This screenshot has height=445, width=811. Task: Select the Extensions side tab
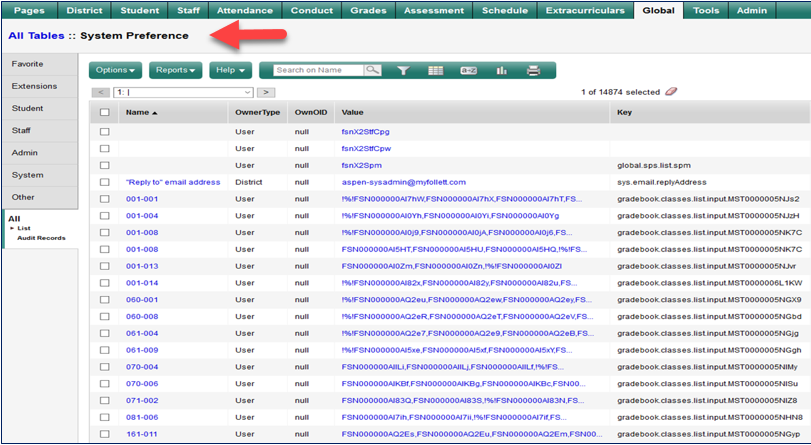coord(40,86)
